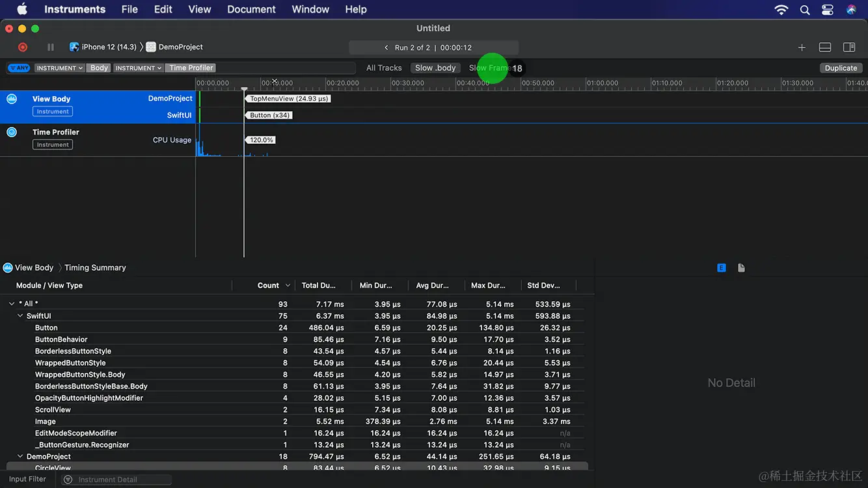Open the Timing Summary breadcrumb menu
This screenshot has width=868, height=488.
tap(95, 267)
